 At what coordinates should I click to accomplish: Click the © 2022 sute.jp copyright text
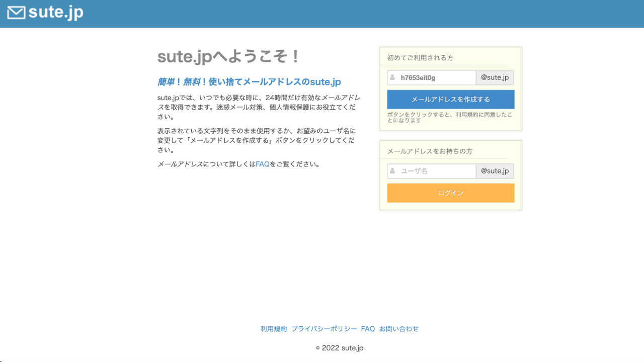pos(340,348)
